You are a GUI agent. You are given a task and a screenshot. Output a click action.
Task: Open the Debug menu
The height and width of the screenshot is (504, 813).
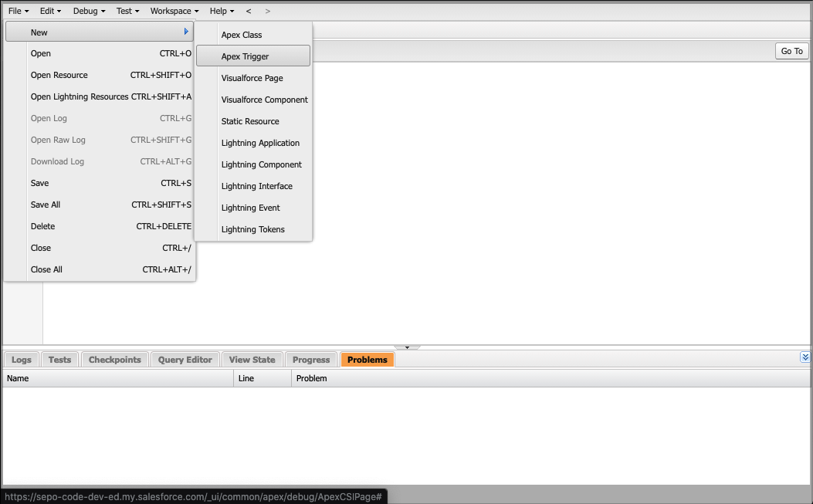[89, 11]
